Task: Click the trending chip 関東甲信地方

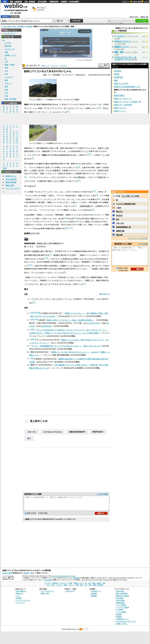Action: click(98, 432)
